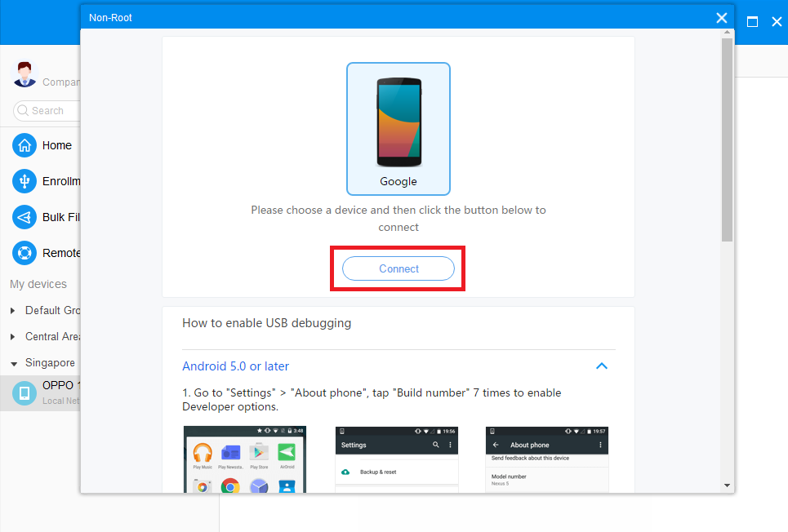Open the Bulk File transfer icon
This screenshot has width=788, height=532.
coord(24,217)
